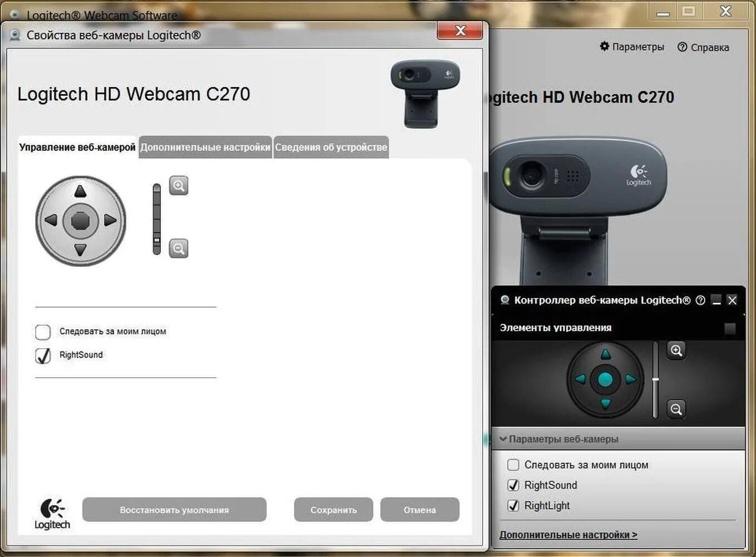This screenshot has height=557, width=756.
Task: Toggle 'Элементы управления' section square button
Action: coord(730,328)
